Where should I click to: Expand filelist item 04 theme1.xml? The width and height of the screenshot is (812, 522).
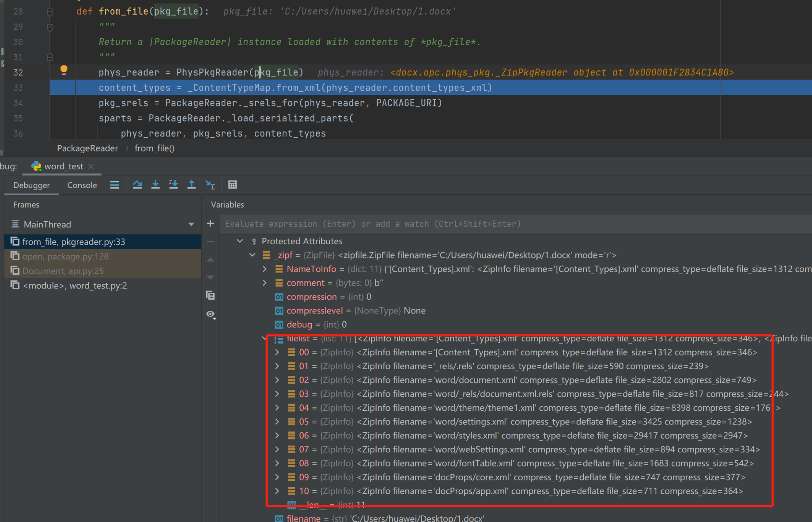277,408
